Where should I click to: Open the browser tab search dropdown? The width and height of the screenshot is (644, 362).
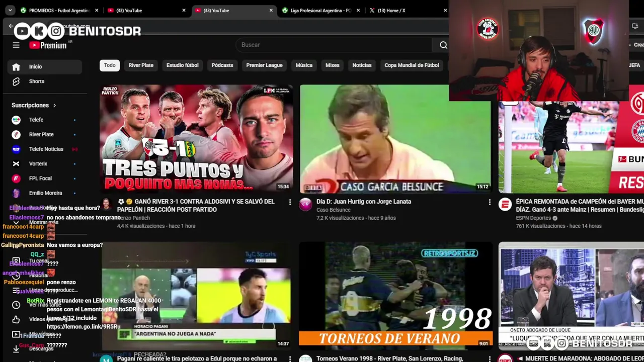10,11
